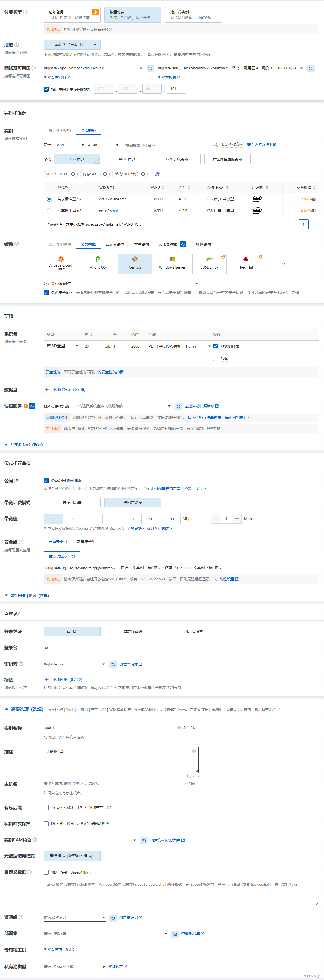Increase bandwidth with plus stepper

click(x=237, y=519)
